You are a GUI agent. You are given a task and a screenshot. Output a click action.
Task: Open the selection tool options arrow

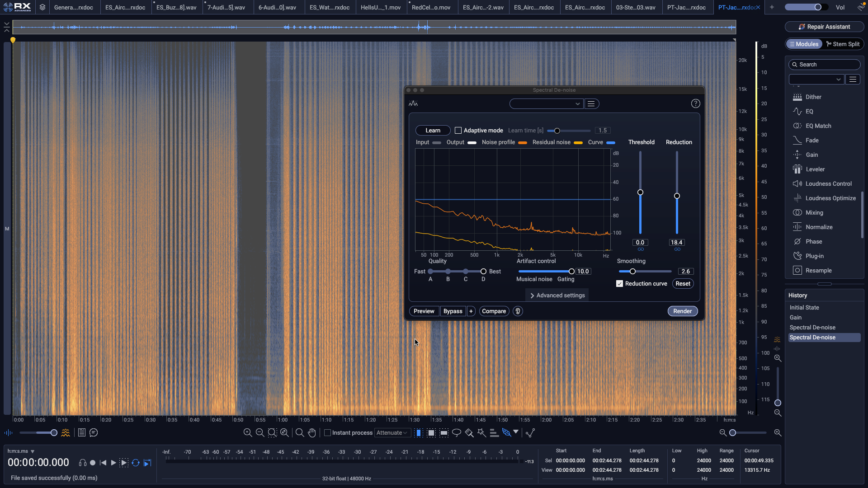516,432
